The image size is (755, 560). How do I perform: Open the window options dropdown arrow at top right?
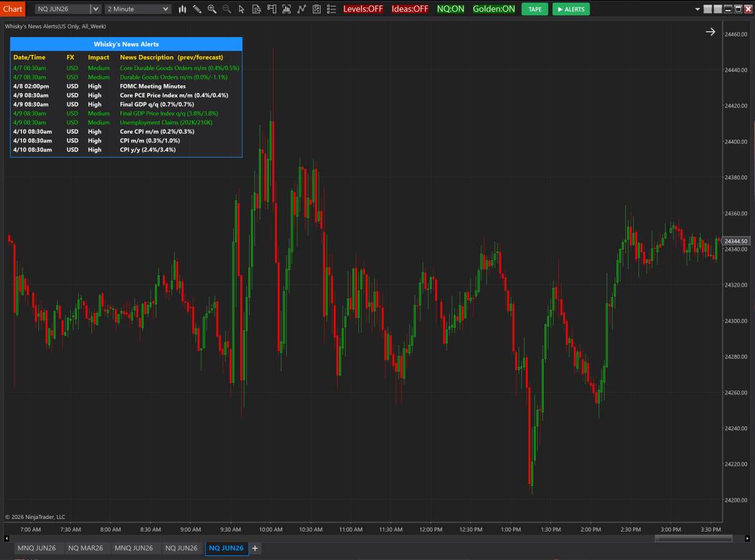tap(697, 9)
